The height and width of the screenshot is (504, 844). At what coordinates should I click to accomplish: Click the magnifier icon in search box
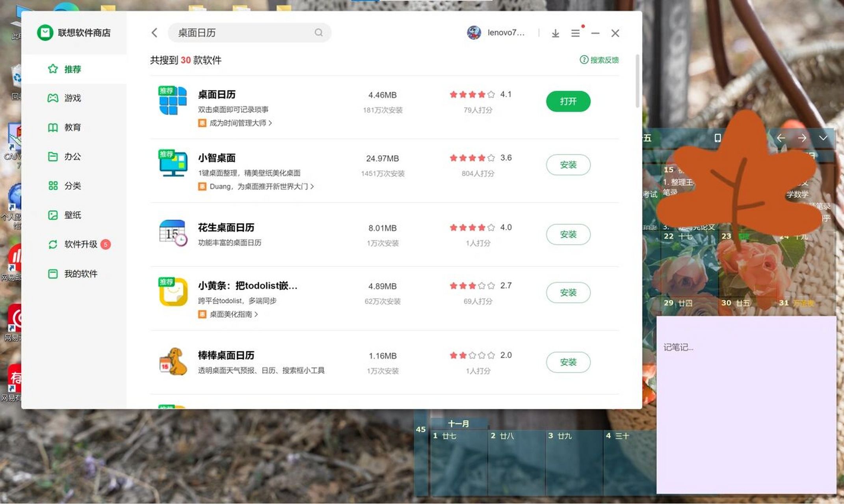pos(318,33)
